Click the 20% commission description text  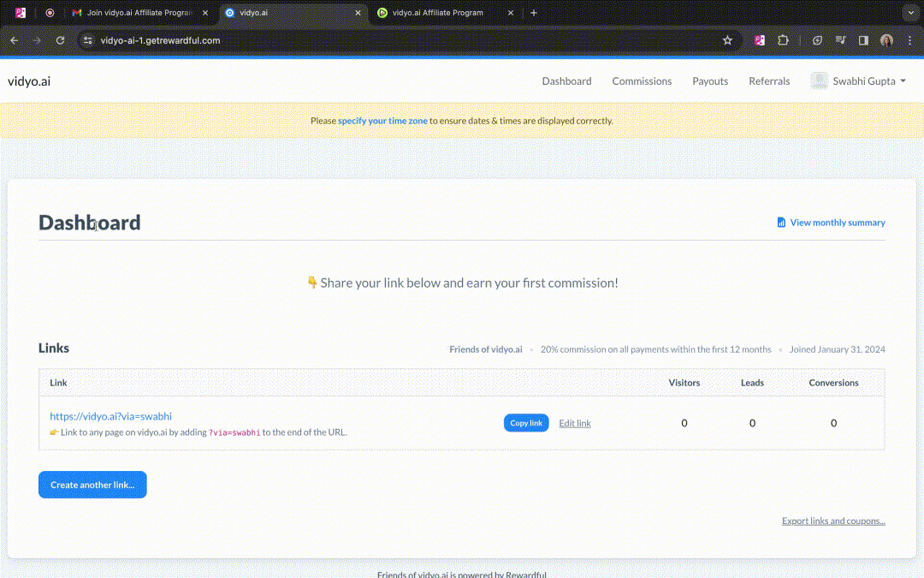[x=655, y=349]
